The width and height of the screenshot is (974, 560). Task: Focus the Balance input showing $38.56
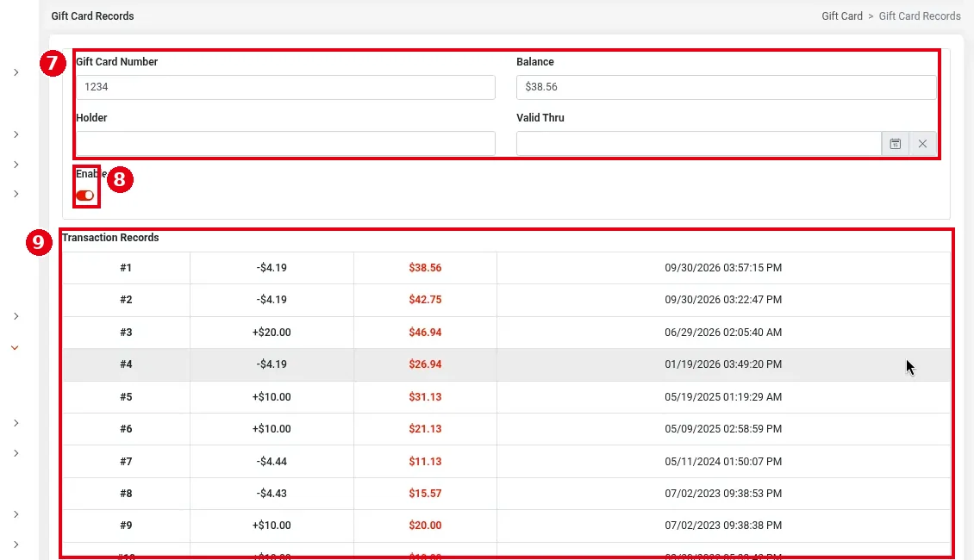(x=726, y=87)
